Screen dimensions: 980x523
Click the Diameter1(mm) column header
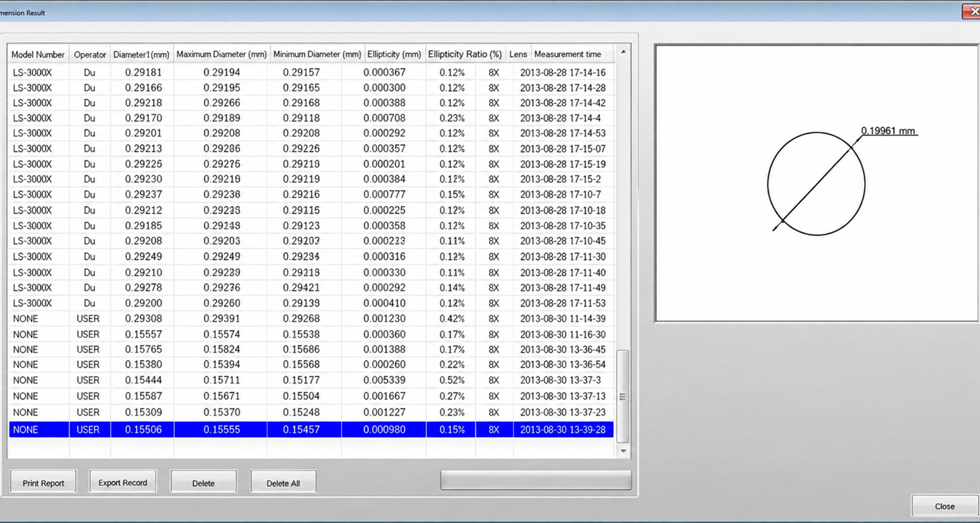click(141, 54)
